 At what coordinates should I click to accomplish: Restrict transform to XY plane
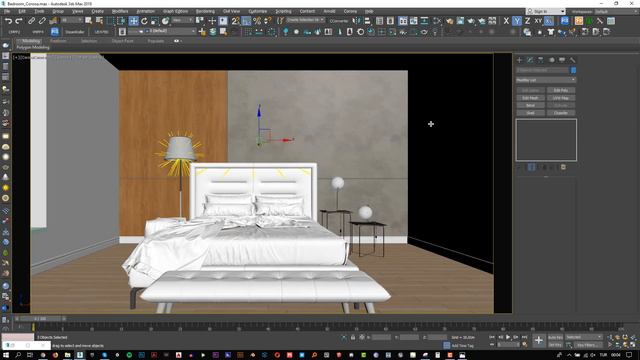538,21
